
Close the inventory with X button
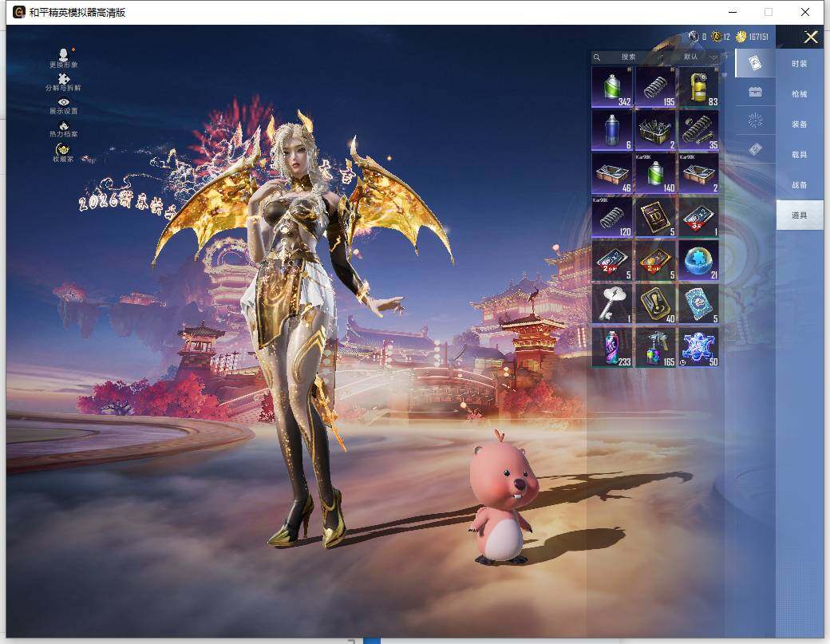pos(810,37)
